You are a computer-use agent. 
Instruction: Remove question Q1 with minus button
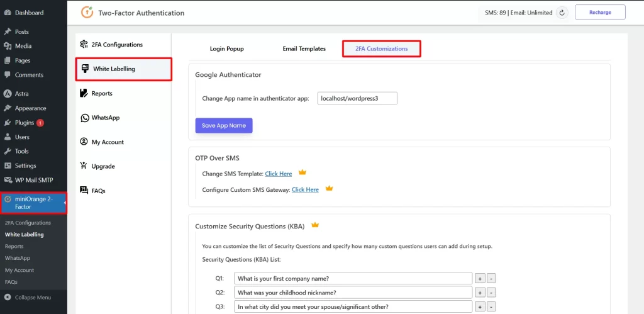coord(491,279)
